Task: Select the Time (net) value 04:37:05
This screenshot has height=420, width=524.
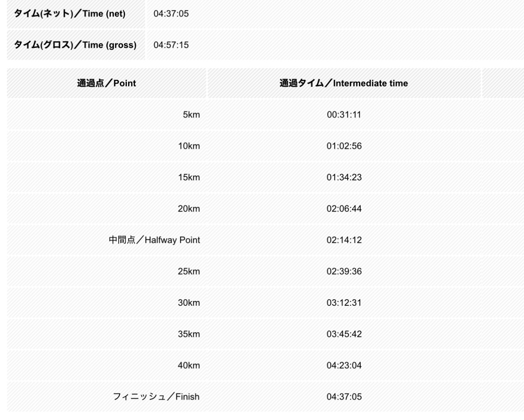Action: [171, 14]
